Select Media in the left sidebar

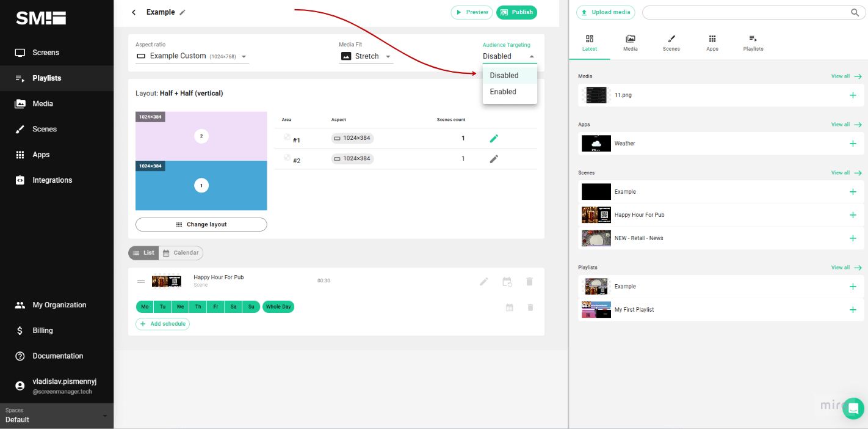click(42, 103)
